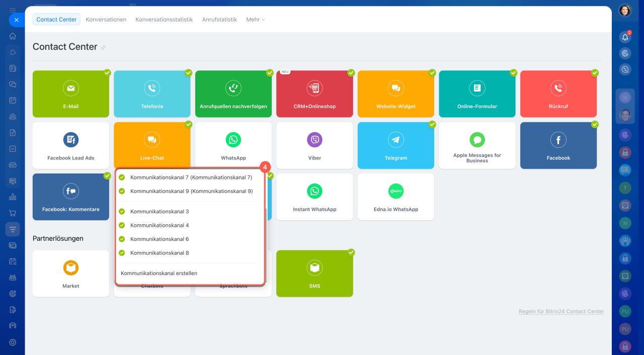The image size is (644, 355).
Task: Open the Telegram tile
Action: coord(396,145)
